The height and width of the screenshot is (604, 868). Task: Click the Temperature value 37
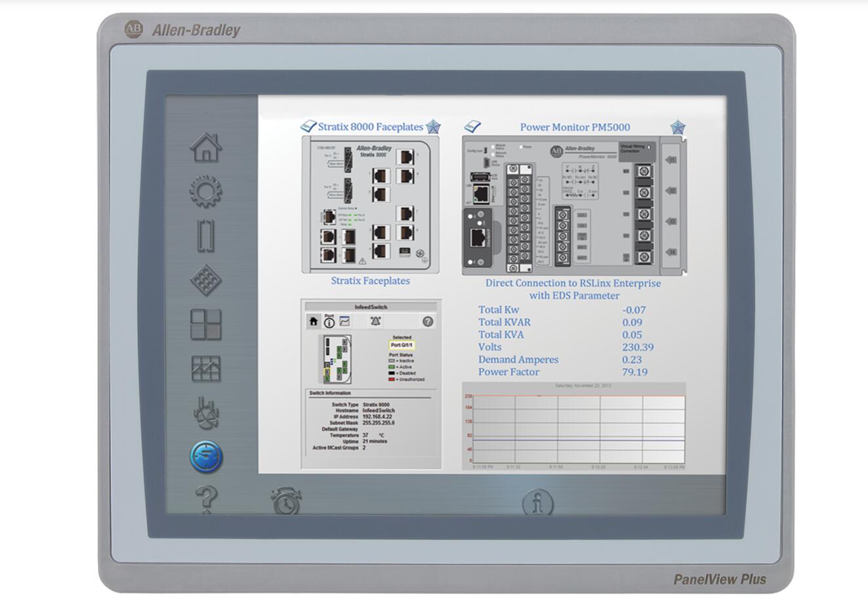[365, 435]
